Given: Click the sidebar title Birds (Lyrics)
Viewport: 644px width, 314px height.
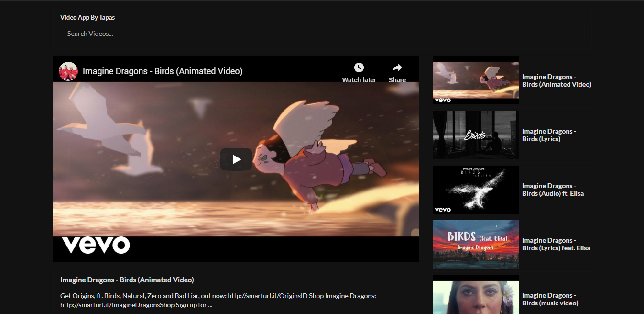Looking at the screenshot, I should [549, 135].
